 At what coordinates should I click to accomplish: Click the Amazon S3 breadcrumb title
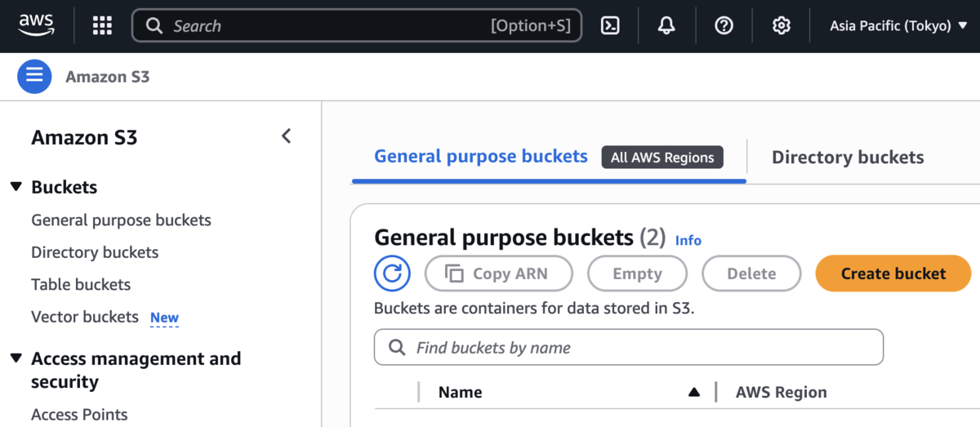108,77
